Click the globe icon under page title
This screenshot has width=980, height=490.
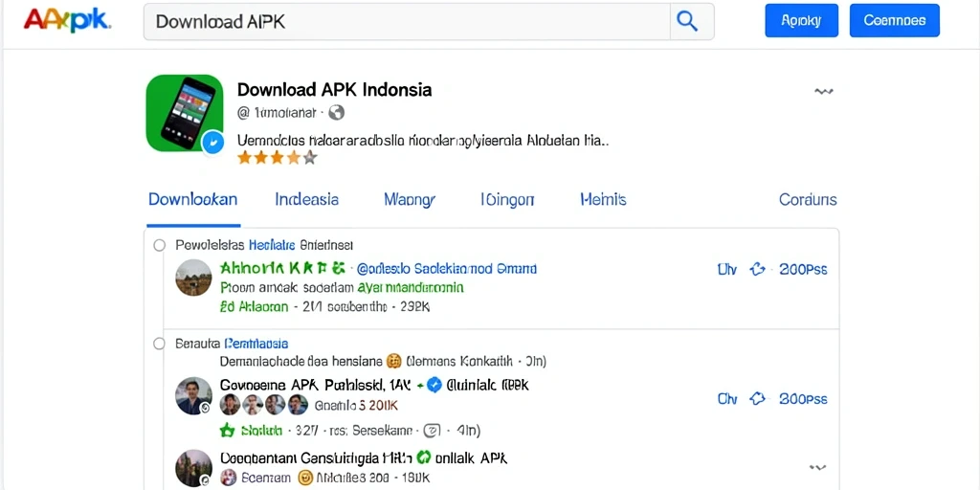tap(336, 113)
